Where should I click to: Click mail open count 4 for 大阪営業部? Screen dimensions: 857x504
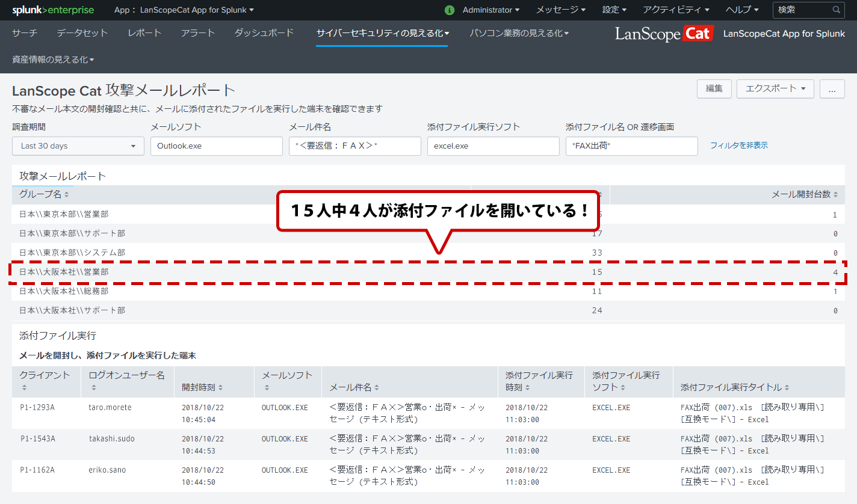point(835,272)
